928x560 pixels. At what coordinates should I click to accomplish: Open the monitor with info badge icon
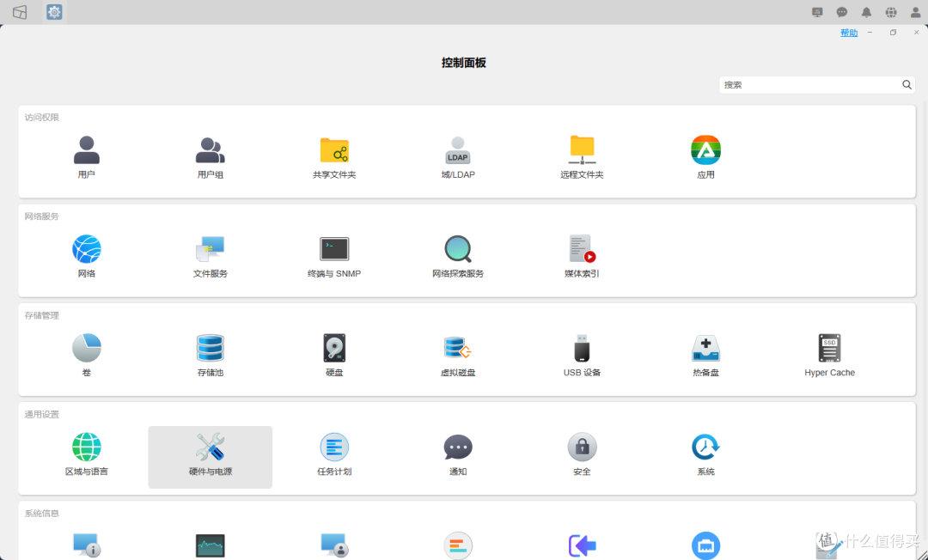point(87,545)
